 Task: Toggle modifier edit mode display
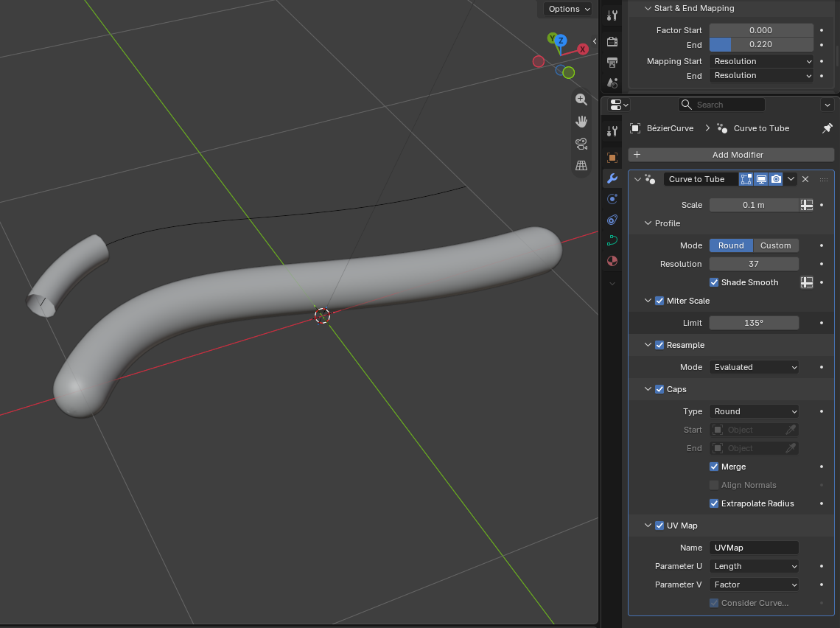[x=746, y=179]
